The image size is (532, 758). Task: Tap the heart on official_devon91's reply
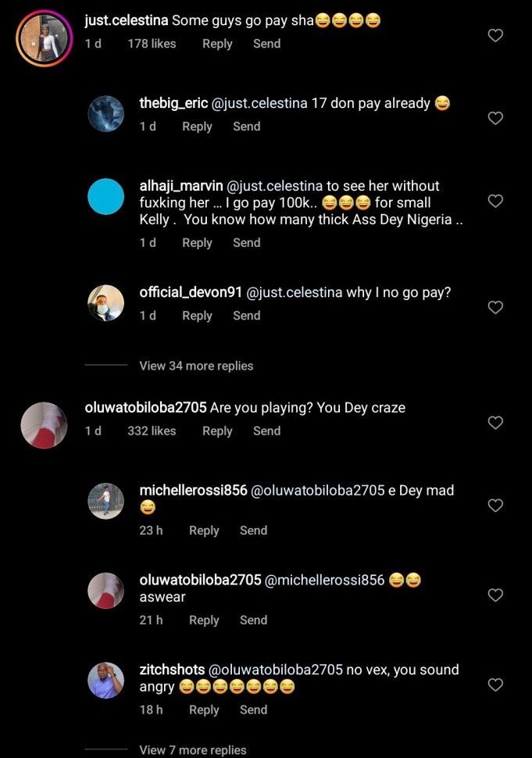click(x=495, y=307)
